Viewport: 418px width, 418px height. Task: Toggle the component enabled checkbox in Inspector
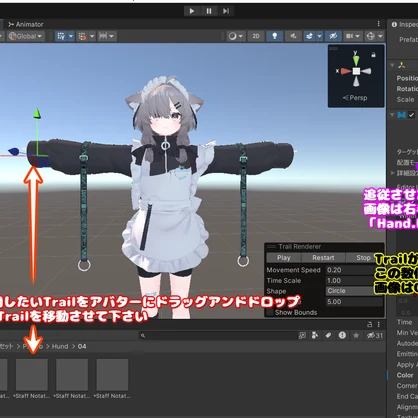(412, 115)
